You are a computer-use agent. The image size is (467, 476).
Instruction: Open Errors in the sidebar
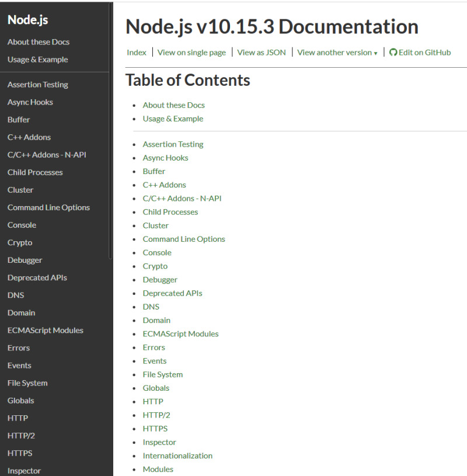point(19,348)
